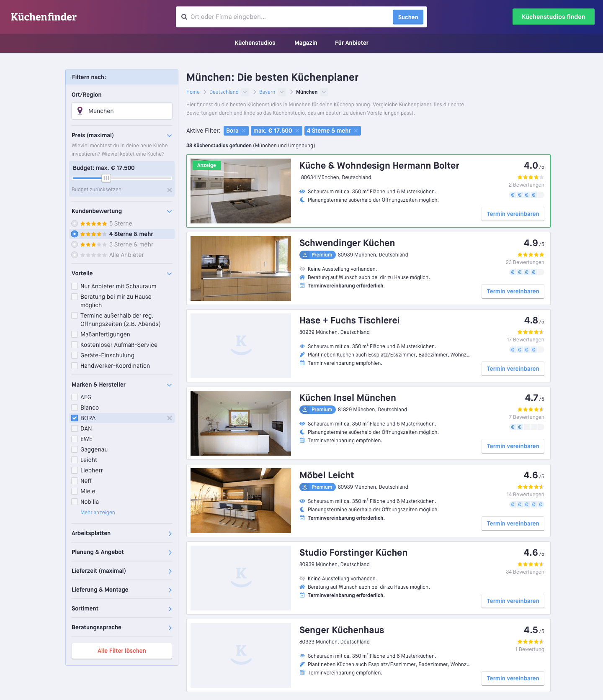Click the Küchenfinder logo
The height and width of the screenshot is (700, 603).
tap(44, 17)
